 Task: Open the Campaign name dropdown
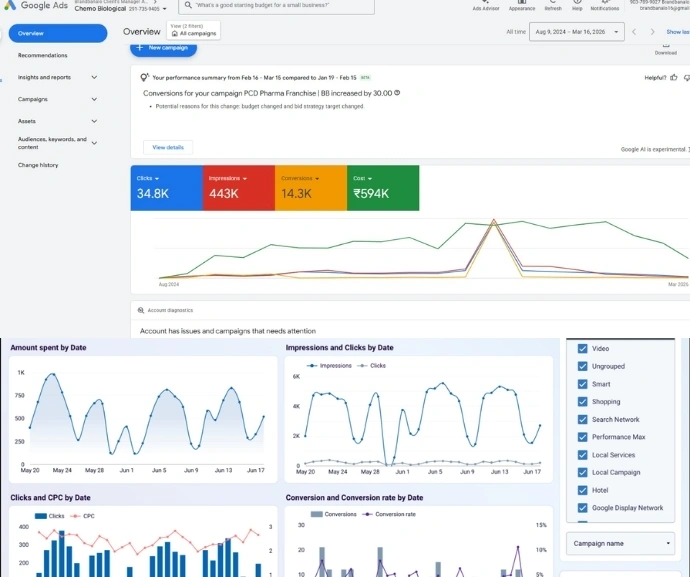[620, 543]
